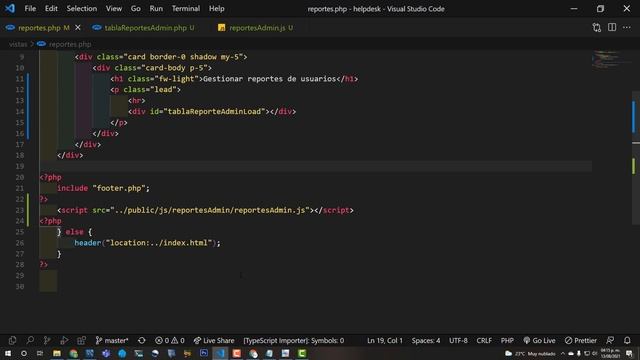Screen dimensions: 640x360
Task: Open the Windows Action Center icon
Action: pos(629,353)
